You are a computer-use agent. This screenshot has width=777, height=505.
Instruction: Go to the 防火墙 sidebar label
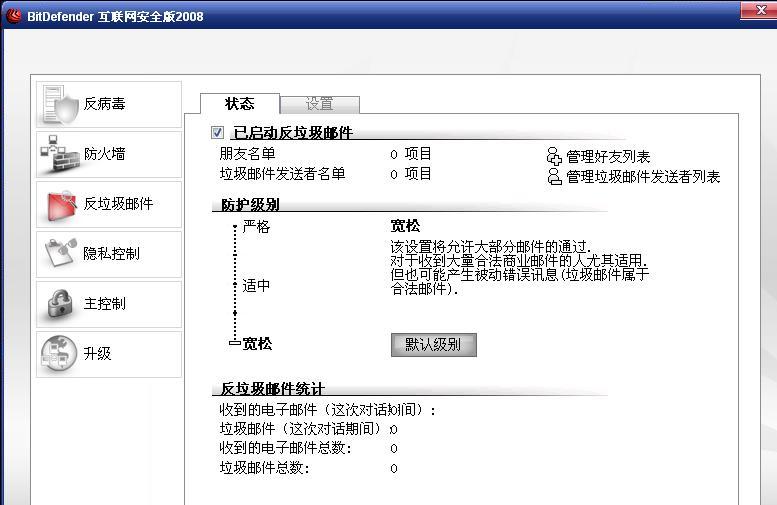(105, 154)
